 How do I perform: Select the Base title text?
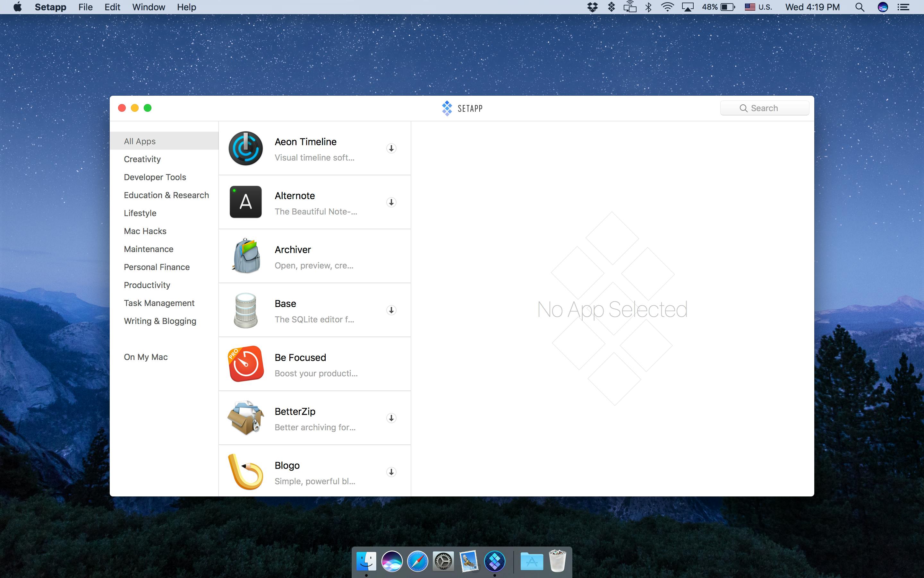(285, 303)
